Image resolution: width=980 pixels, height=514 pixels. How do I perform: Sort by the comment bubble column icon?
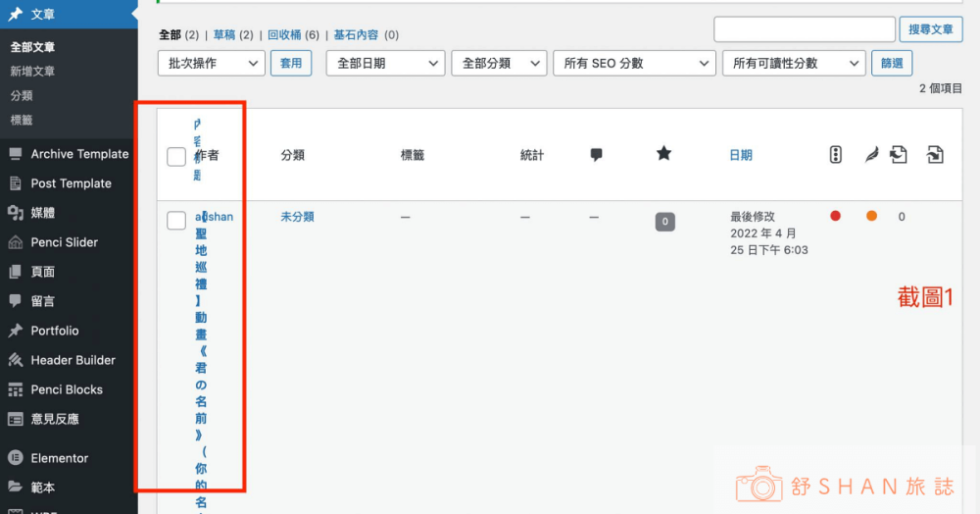[x=596, y=154]
